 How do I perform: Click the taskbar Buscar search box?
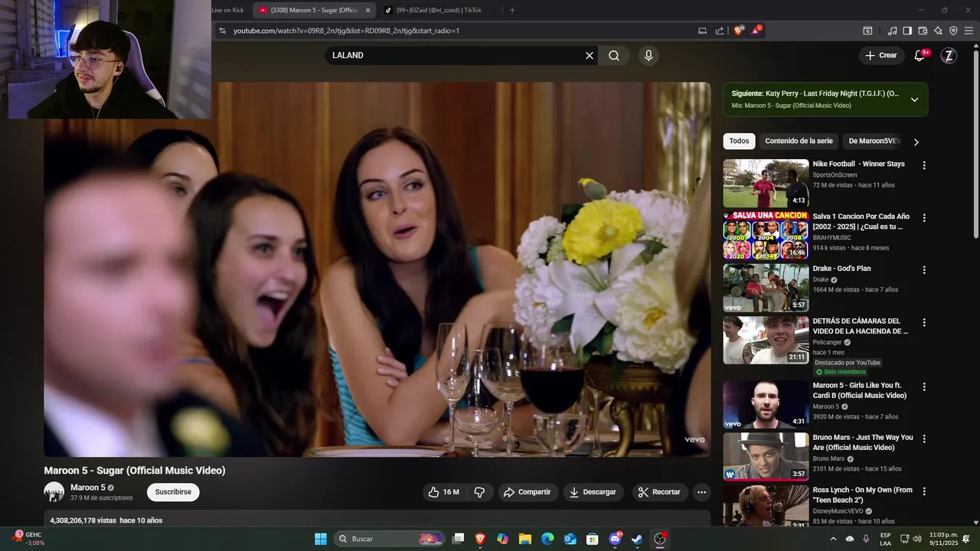[x=390, y=539]
